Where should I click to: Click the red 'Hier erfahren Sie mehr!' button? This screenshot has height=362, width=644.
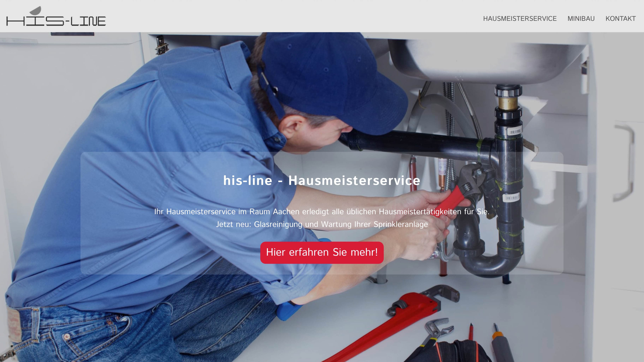tap(322, 253)
